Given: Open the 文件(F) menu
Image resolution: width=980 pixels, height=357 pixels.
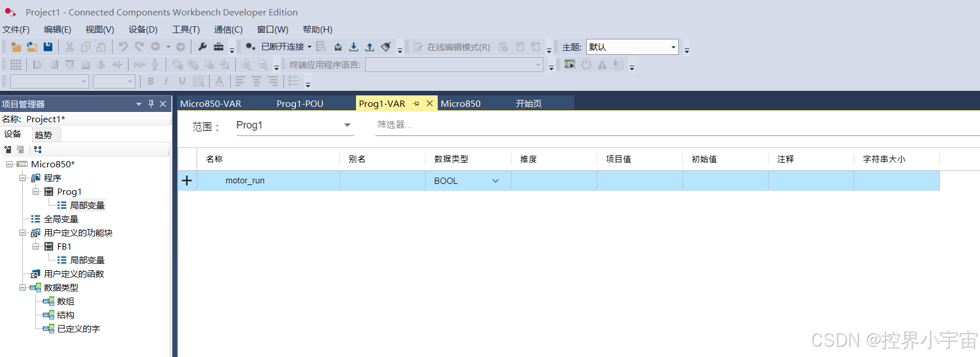Looking at the screenshot, I should tap(16, 30).
